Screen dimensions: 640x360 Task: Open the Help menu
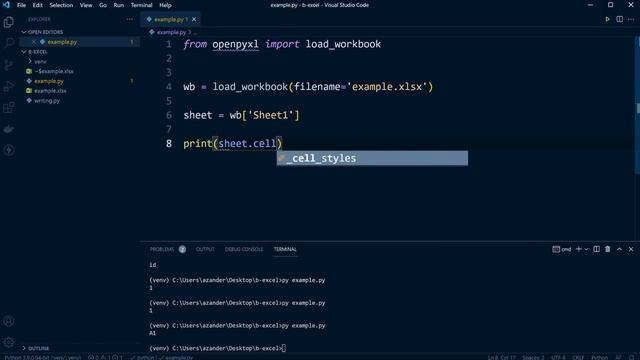click(165, 5)
